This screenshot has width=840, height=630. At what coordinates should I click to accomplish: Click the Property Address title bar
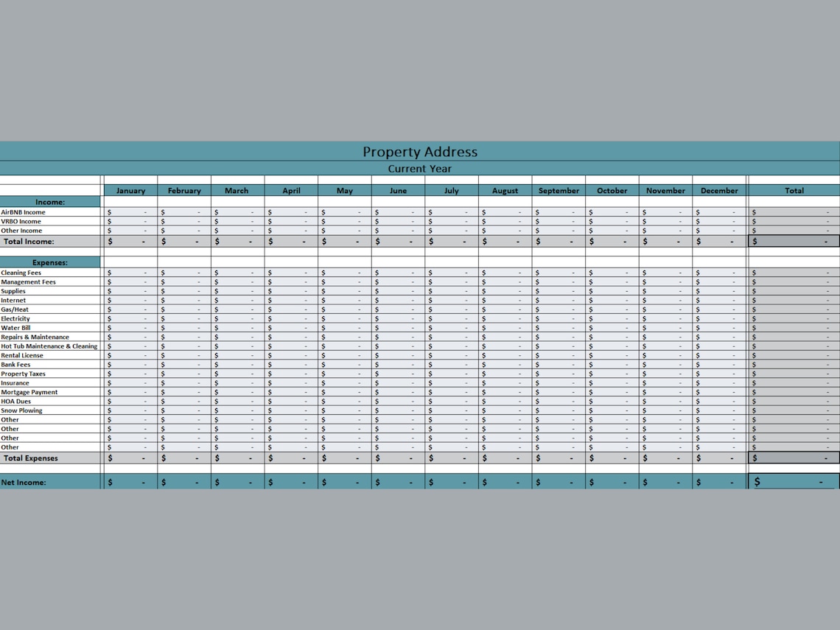coord(420,152)
